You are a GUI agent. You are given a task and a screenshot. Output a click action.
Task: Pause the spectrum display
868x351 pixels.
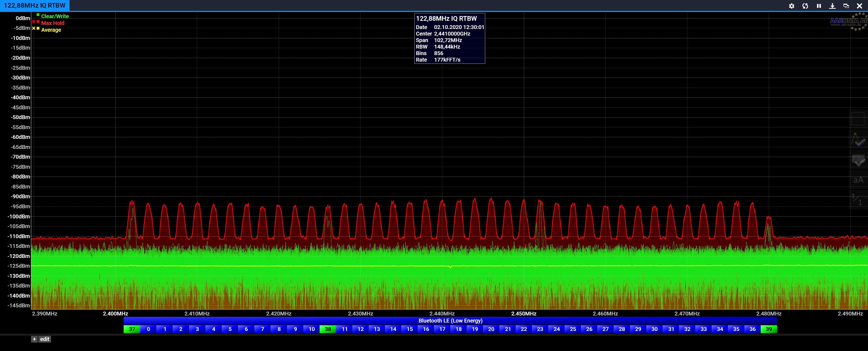819,6
